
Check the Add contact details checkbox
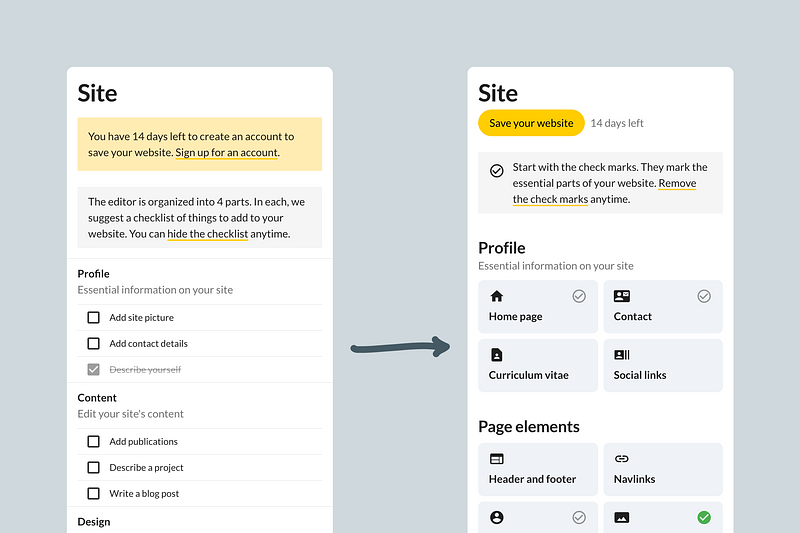[x=93, y=343]
